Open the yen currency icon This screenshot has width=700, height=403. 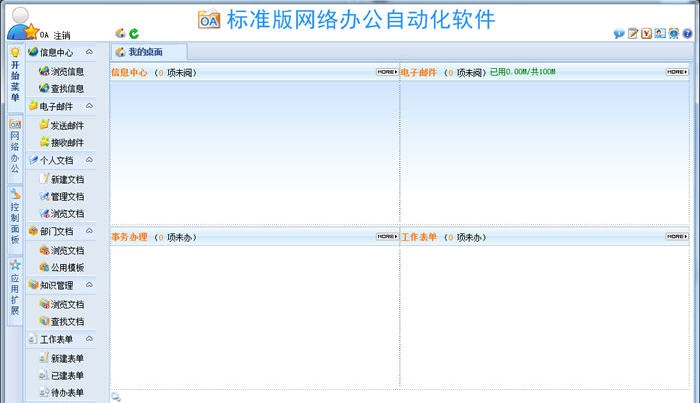coord(646,33)
